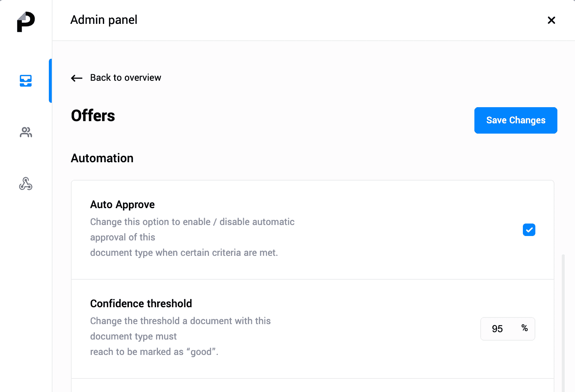Close the Admin panel with the X
The width and height of the screenshot is (575, 392).
[551, 20]
